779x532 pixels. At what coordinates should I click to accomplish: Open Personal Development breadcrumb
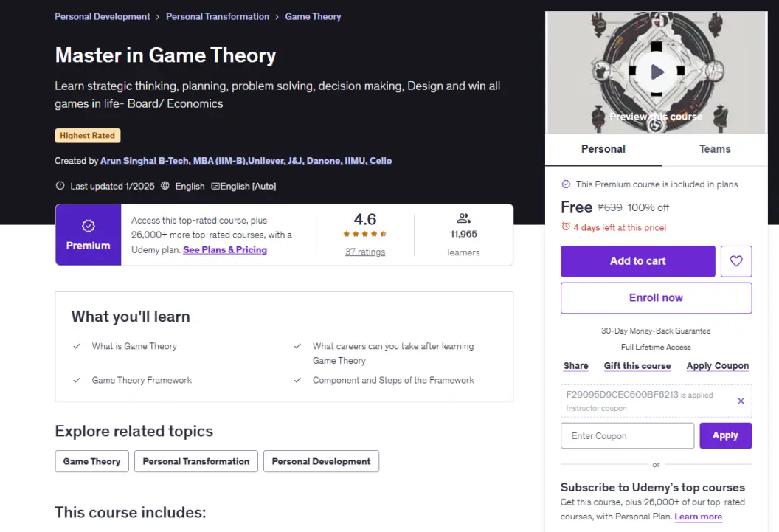(x=103, y=16)
